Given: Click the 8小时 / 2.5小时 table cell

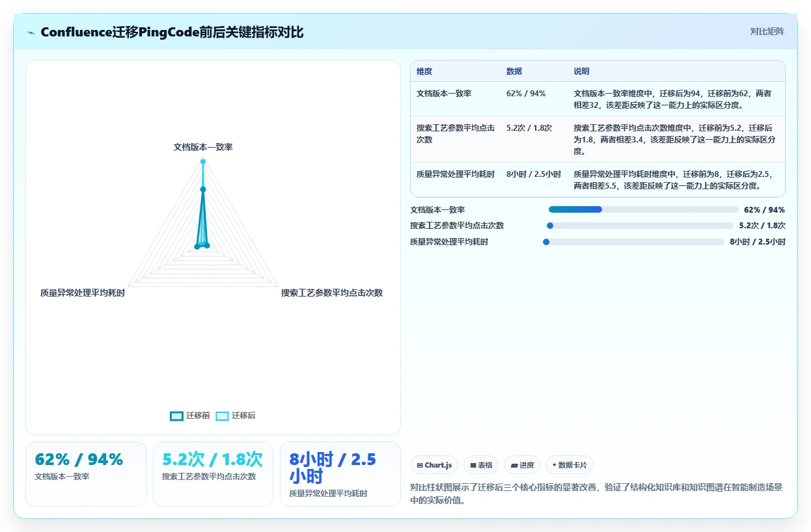Looking at the screenshot, I should click(534, 174).
